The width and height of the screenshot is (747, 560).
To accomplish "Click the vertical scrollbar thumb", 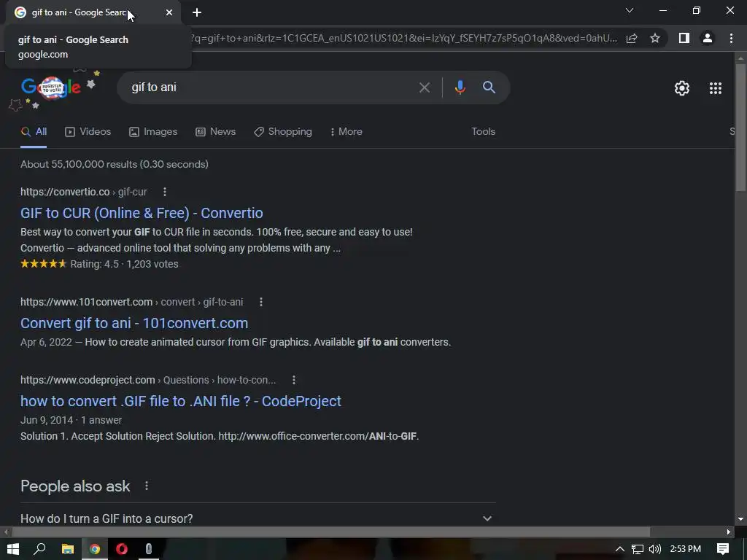I will coord(740,127).
